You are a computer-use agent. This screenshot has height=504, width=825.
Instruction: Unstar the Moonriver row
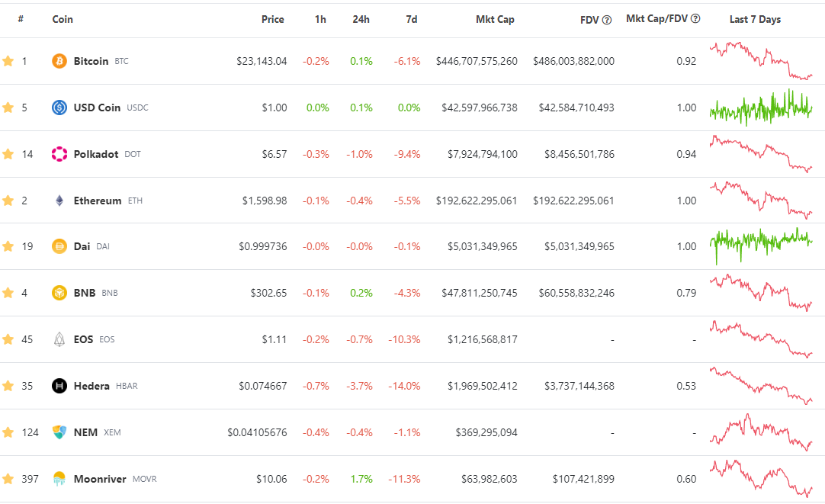pos(8,479)
